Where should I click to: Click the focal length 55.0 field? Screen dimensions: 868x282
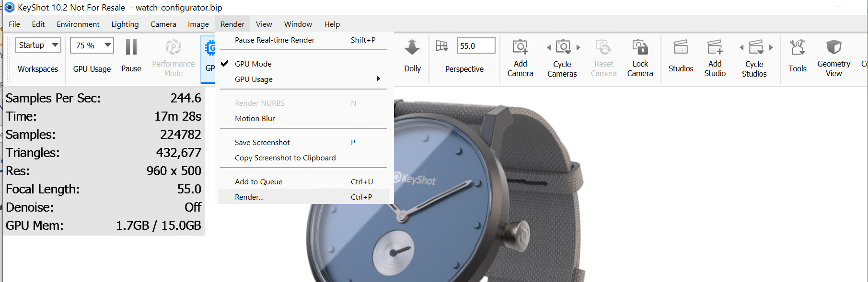475,46
